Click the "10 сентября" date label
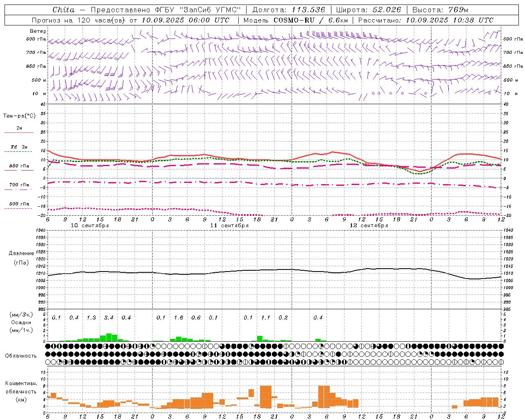 click(x=90, y=226)
